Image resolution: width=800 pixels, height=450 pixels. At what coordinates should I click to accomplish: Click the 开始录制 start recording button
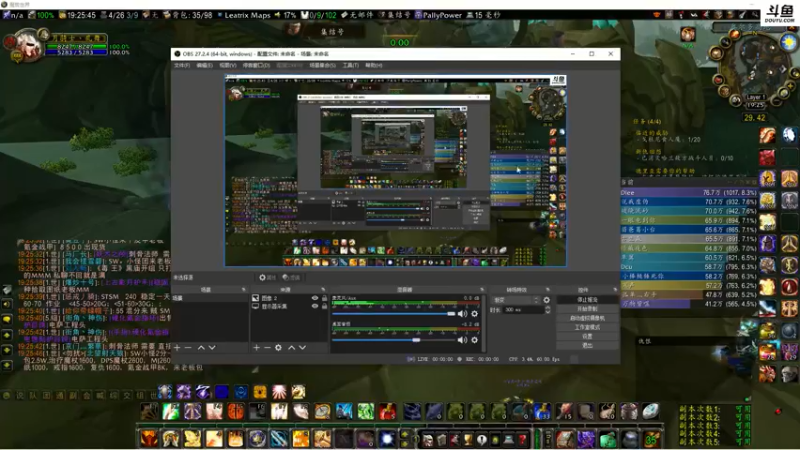point(587,309)
